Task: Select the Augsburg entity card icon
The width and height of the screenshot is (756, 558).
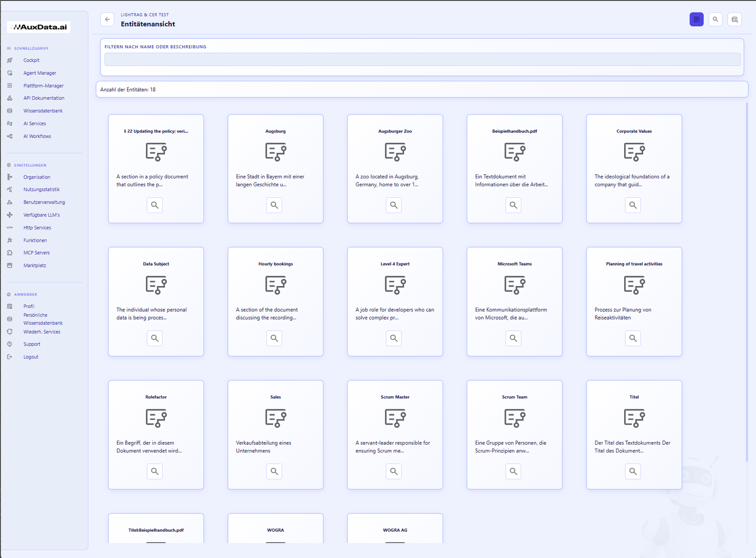Action: [x=276, y=152]
